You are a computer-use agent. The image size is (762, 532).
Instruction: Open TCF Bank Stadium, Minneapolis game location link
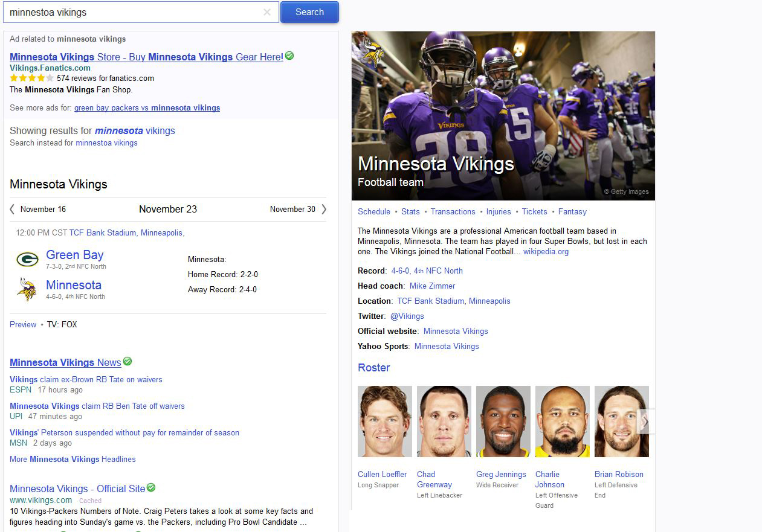[x=126, y=233]
